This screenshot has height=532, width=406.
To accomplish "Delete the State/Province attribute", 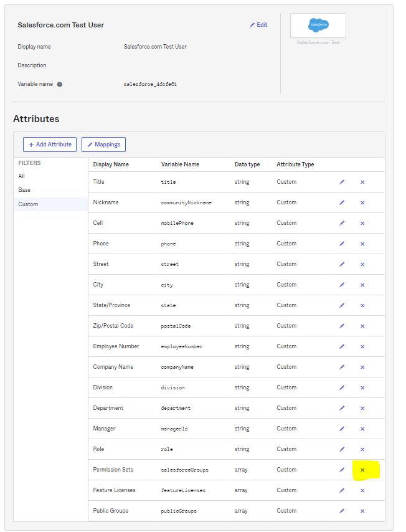I will point(362,305).
